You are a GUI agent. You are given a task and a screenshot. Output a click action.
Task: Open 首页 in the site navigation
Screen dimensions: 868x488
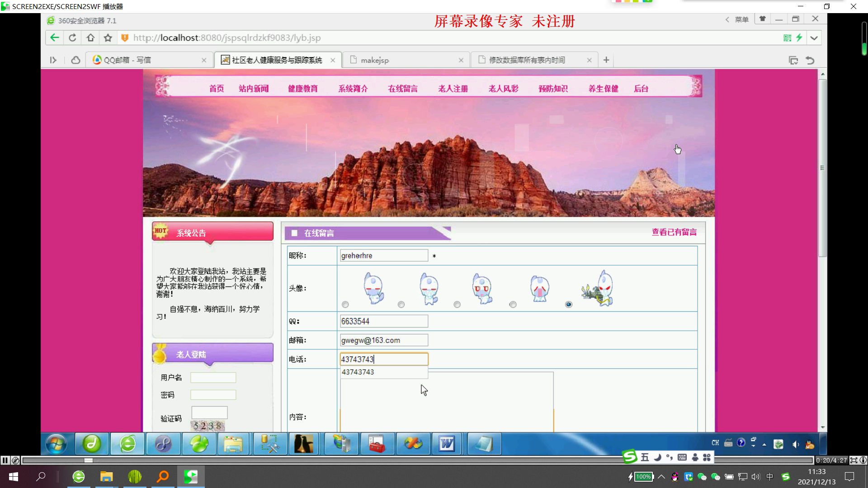click(217, 89)
